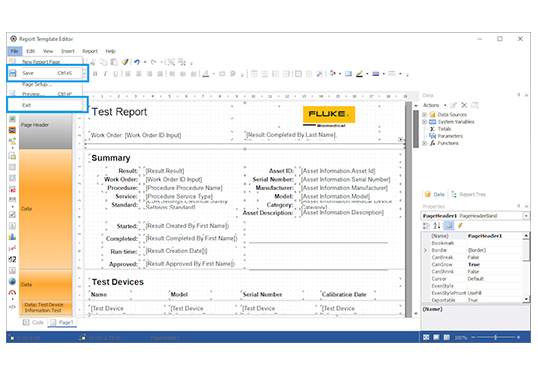Open the Insert menu

[68, 51]
